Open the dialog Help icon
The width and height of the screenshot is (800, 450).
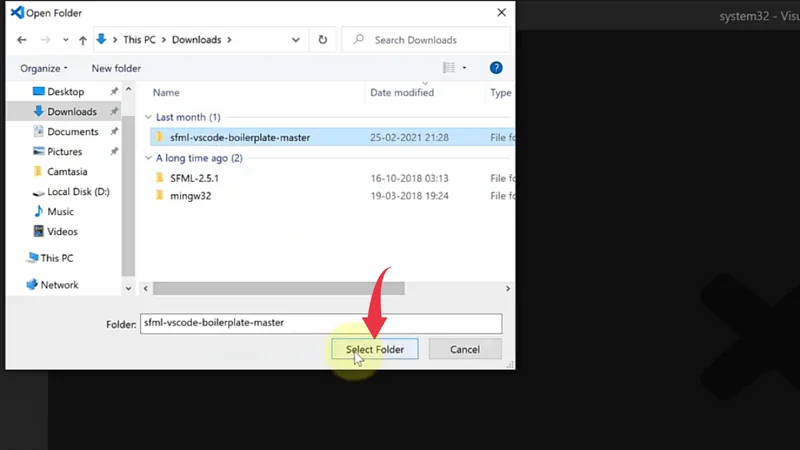(495, 68)
